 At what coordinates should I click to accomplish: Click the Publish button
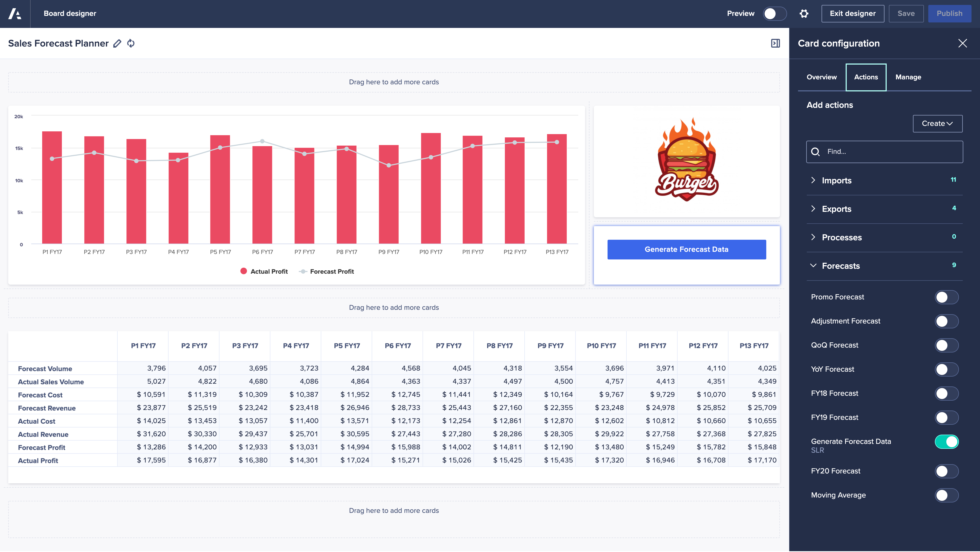[950, 13]
